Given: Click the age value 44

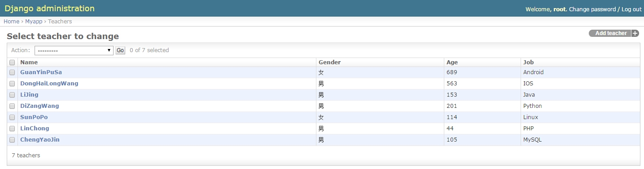Looking at the screenshot, I should (450, 129).
